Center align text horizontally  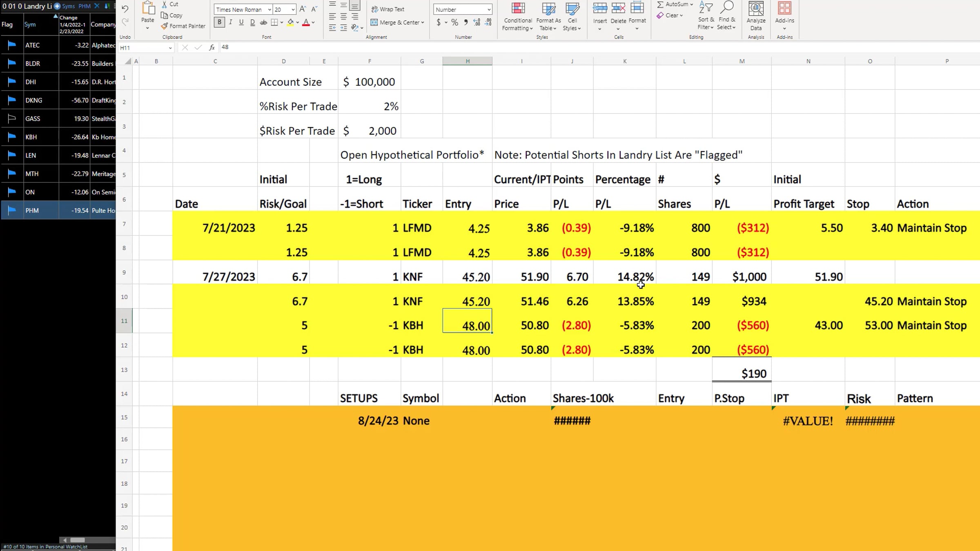344,16
